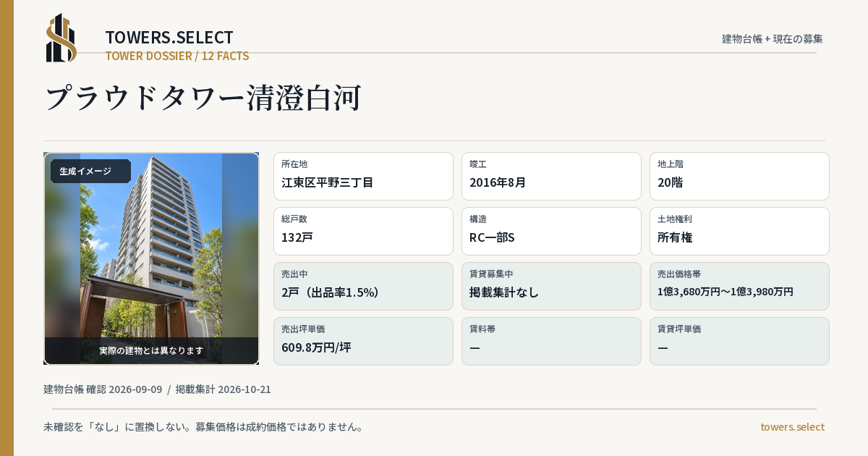Click the 生成イメージ badge on the photo
The width and height of the screenshot is (868, 456).
coord(90,172)
